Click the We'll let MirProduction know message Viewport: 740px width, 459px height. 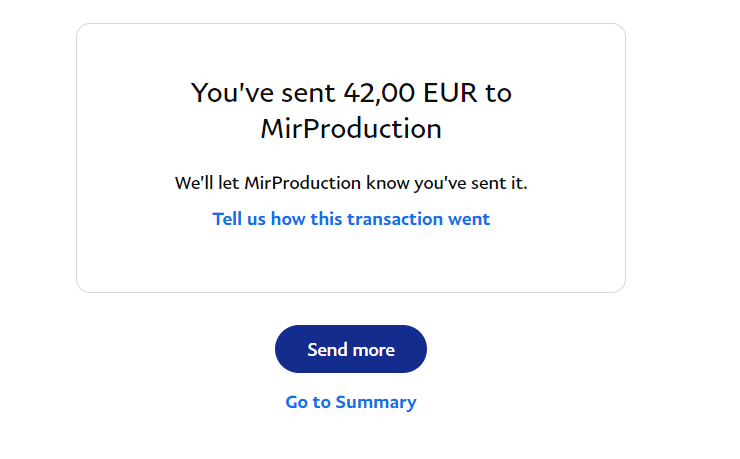(350, 184)
